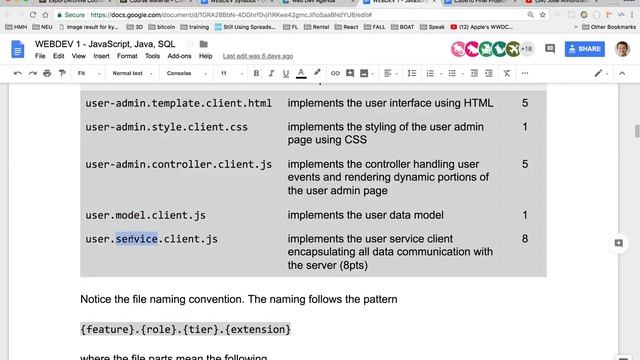Open the Edit menu
640x360 pixels.
58,56
